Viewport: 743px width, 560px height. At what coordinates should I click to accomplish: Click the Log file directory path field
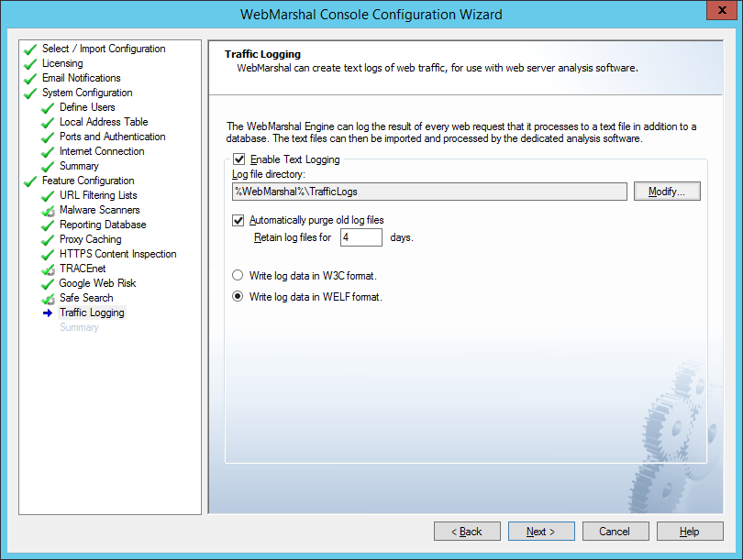[429, 191]
